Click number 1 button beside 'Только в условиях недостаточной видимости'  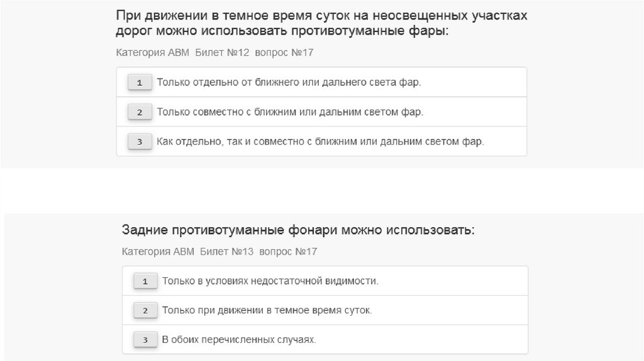click(145, 281)
